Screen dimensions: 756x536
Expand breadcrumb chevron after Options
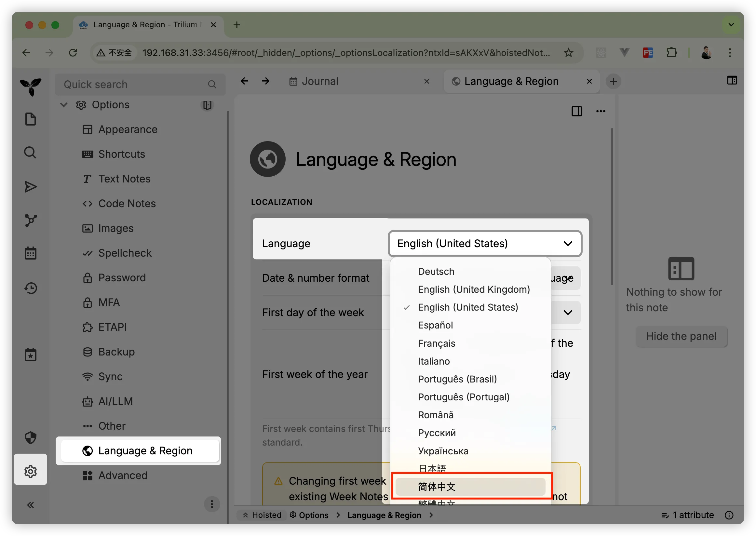pos(338,515)
